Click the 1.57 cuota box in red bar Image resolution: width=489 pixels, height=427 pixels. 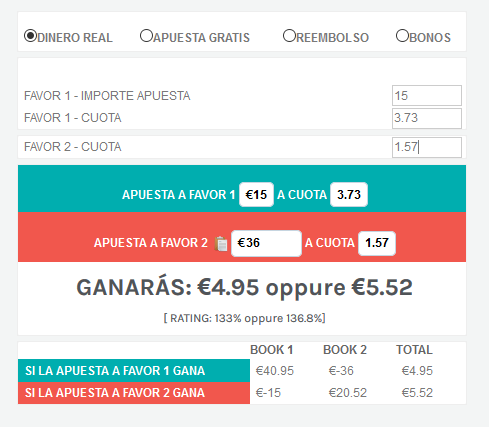(377, 243)
